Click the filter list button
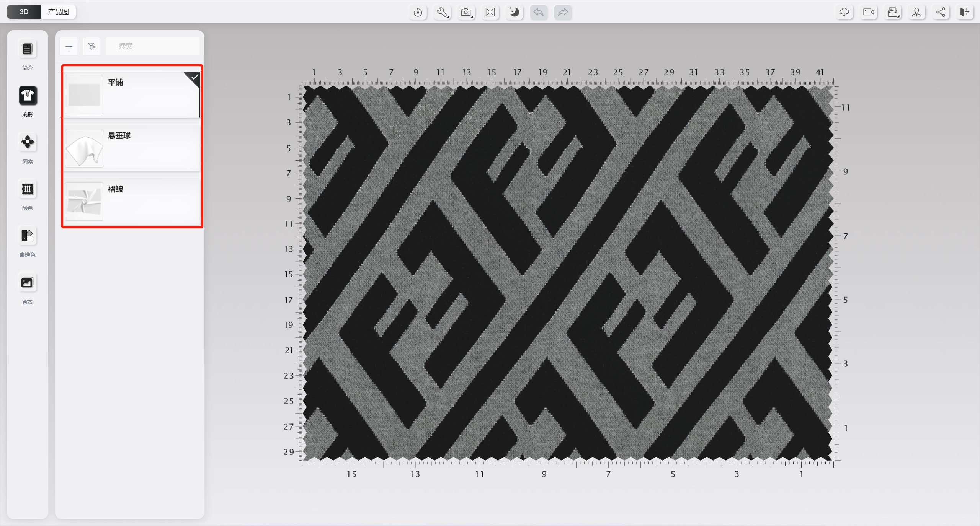 (x=92, y=46)
